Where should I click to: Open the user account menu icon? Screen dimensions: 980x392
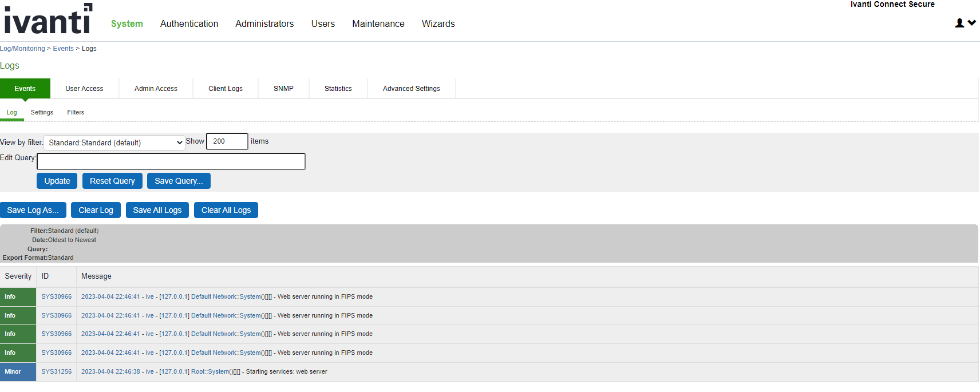pyautogui.click(x=965, y=23)
